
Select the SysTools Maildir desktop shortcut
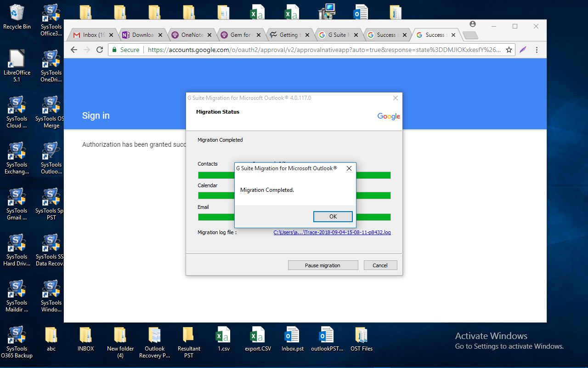(x=17, y=296)
